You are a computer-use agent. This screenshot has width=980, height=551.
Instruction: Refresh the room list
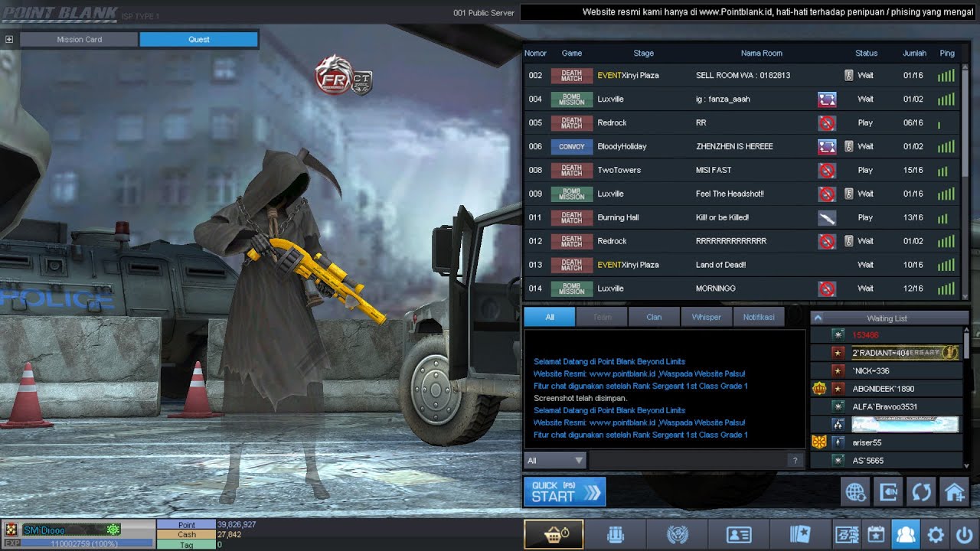pyautogui.click(x=921, y=492)
